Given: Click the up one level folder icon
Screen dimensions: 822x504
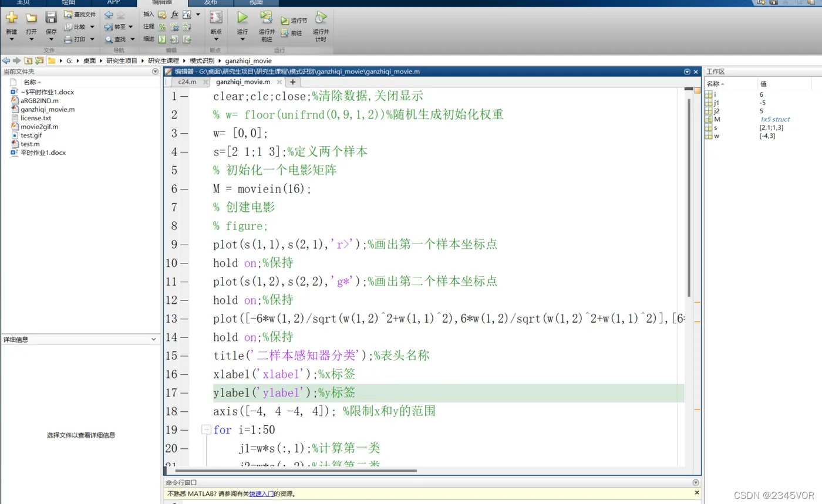Looking at the screenshot, I should tap(28, 60).
